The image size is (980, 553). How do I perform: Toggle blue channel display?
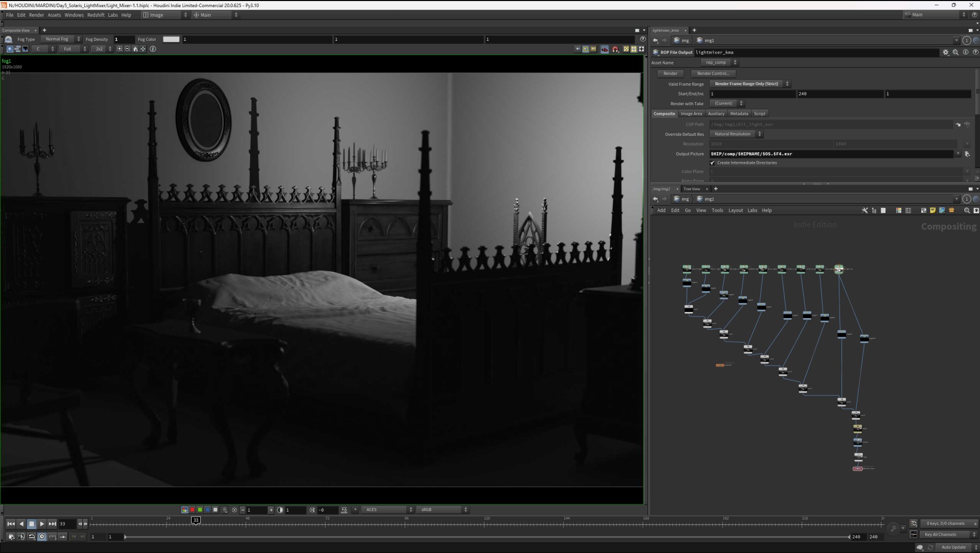coord(207,510)
